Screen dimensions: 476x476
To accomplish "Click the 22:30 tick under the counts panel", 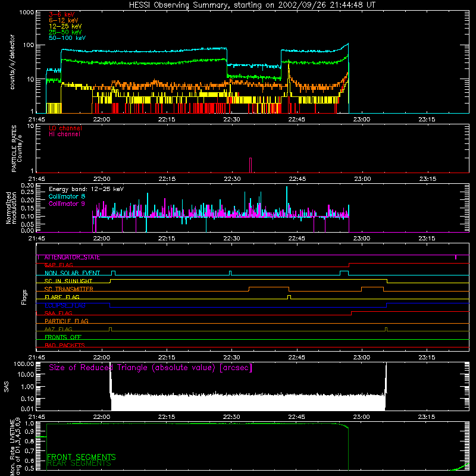I will (231, 120).
